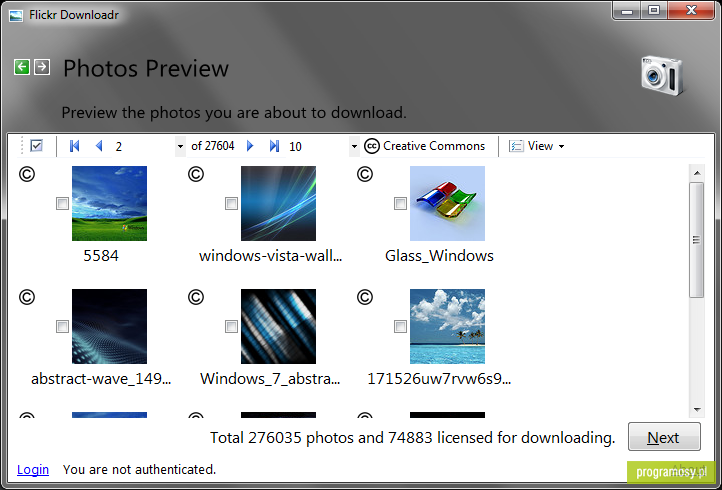Click the 'of 27604' page count text
Viewport: 722px width, 490px height.
pyautogui.click(x=213, y=146)
